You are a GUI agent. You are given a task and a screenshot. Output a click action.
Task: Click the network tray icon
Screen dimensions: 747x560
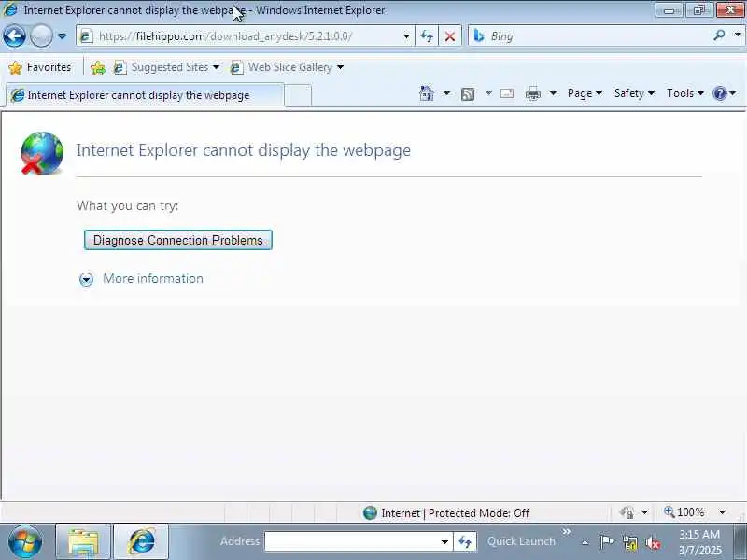click(x=629, y=542)
